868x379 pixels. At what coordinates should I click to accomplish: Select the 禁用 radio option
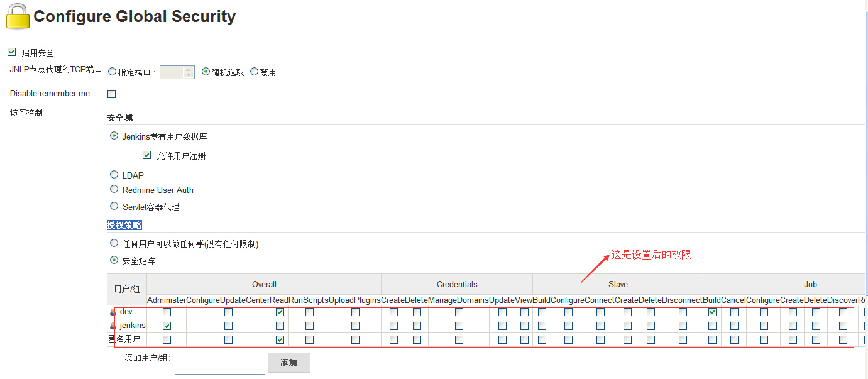pyautogui.click(x=254, y=72)
